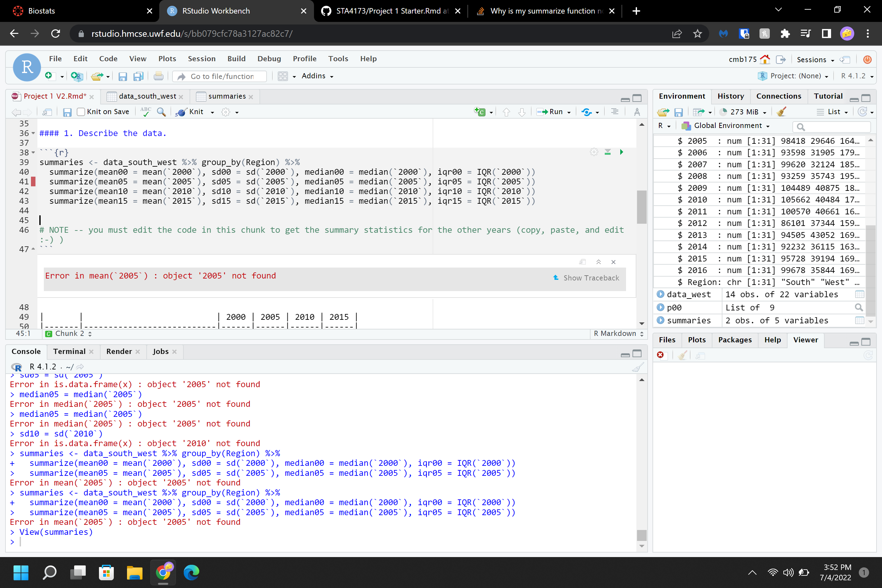Click Environment search field

pyautogui.click(x=831, y=126)
